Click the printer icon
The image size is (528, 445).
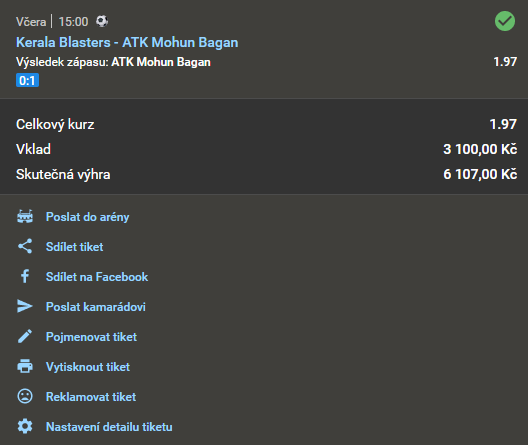pos(25,366)
